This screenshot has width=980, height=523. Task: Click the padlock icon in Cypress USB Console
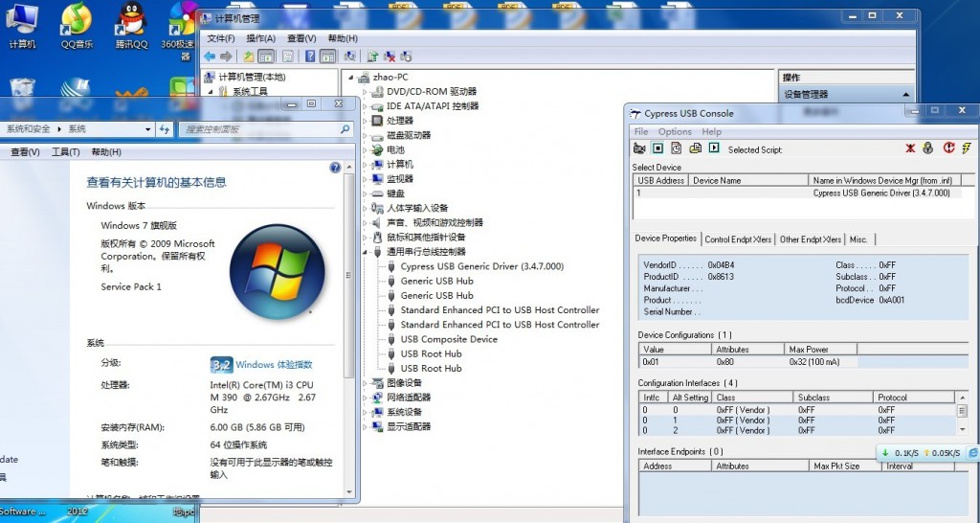pos(927,148)
